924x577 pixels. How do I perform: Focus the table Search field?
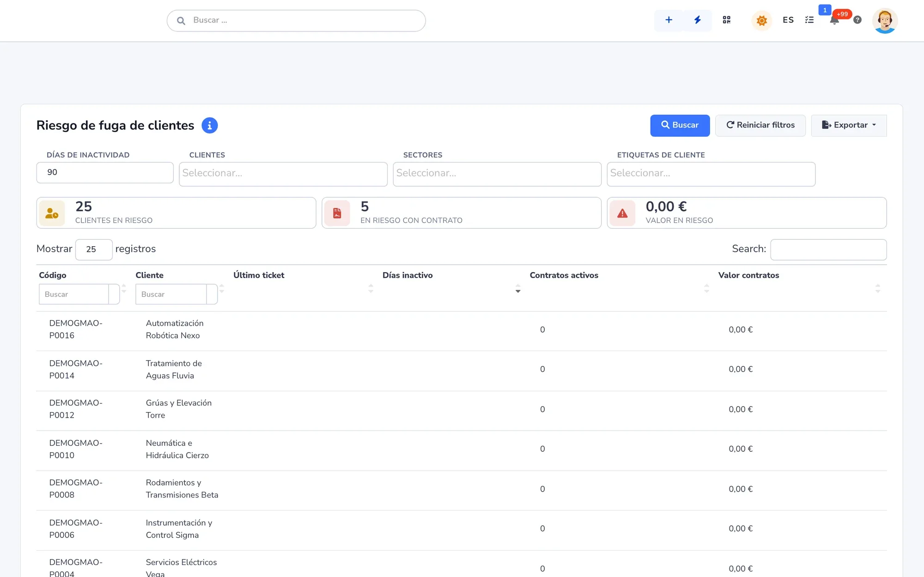click(828, 249)
